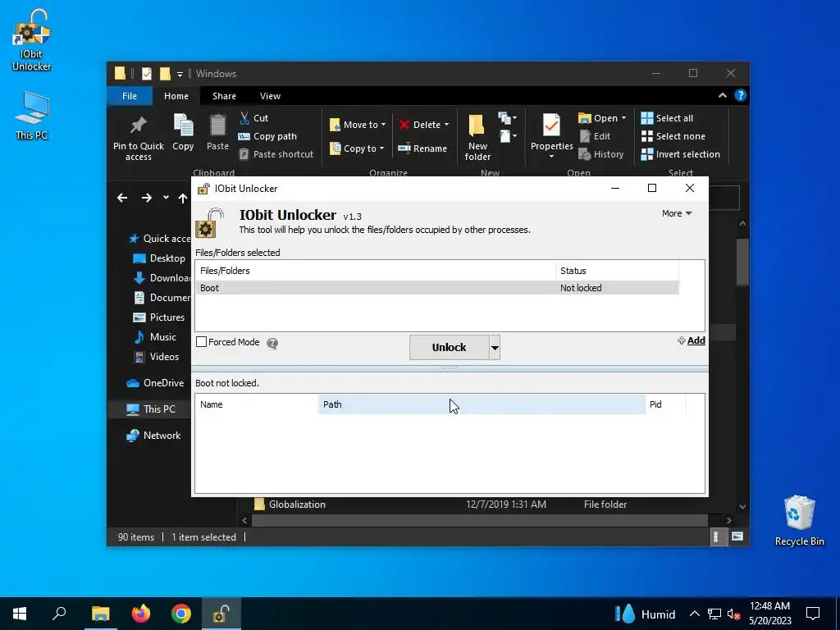
Task: Collapse the ribbon with the chevron
Action: coord(722,95)
